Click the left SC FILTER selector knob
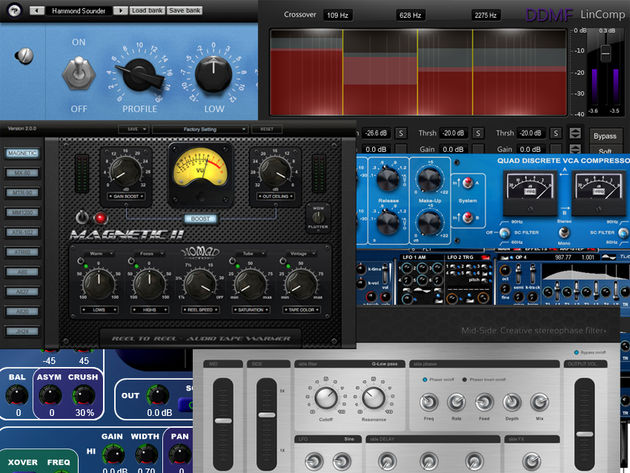The width and height of the screenshot is (630, 473). (504, 233)
